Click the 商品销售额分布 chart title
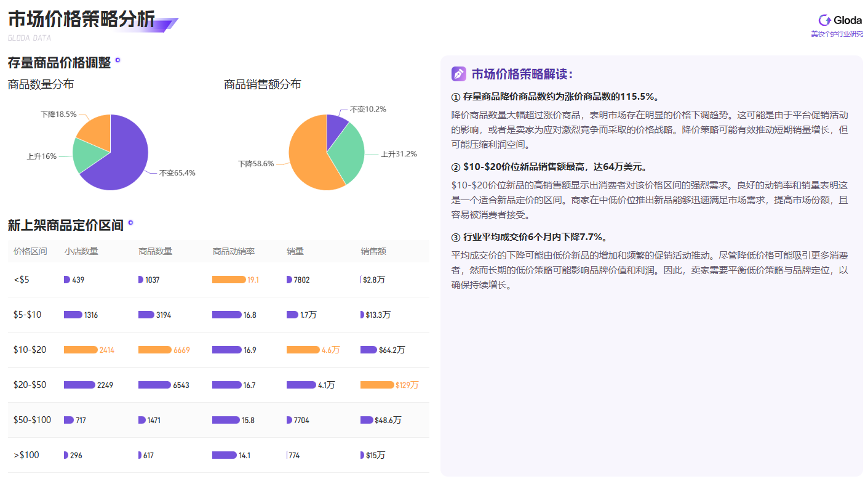868x484 pixels. point(263,84)
